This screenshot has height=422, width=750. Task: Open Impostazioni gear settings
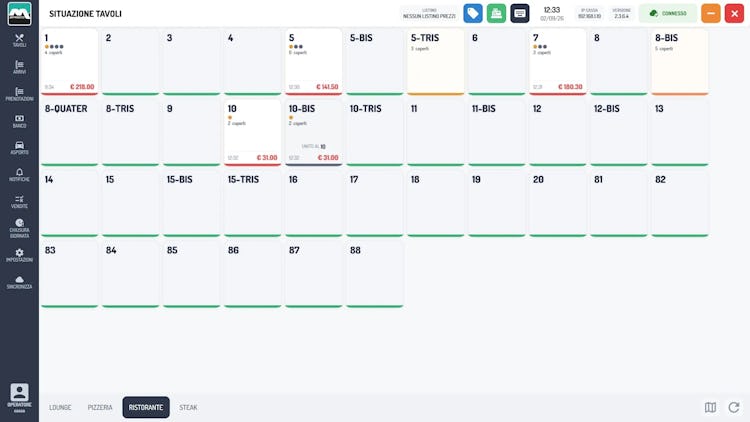[x=19, y=255]
